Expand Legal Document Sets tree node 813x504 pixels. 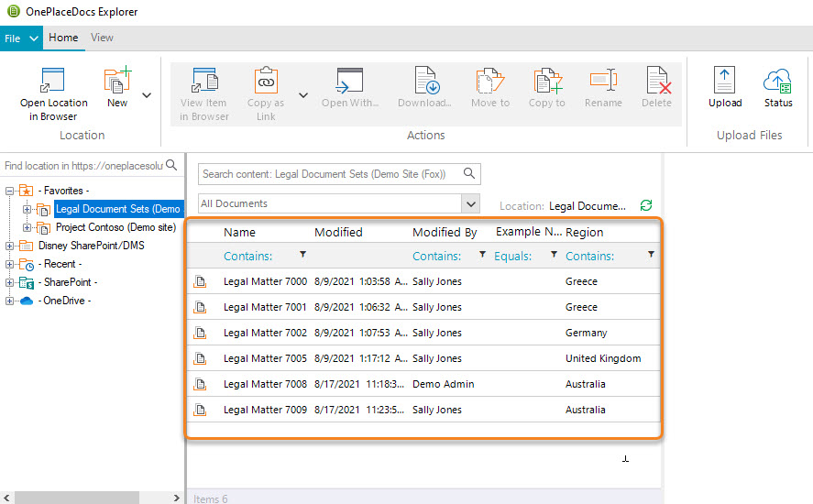27,210
